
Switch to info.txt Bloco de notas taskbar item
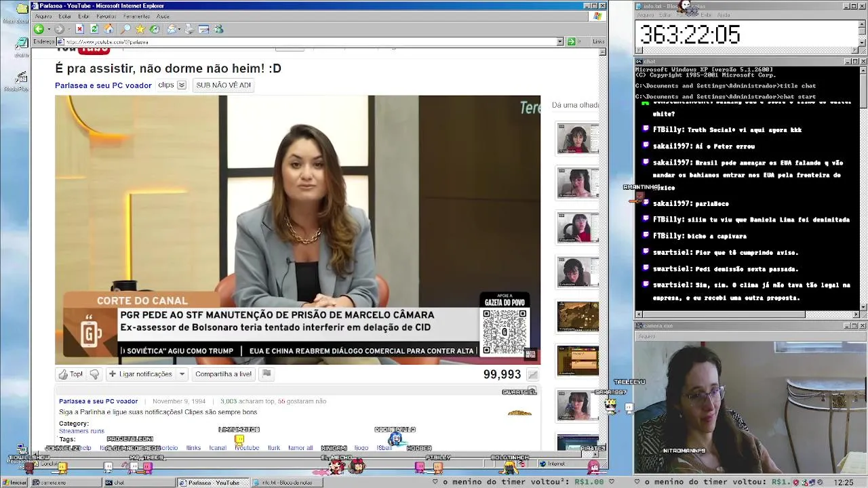click(x=288, y=483)
